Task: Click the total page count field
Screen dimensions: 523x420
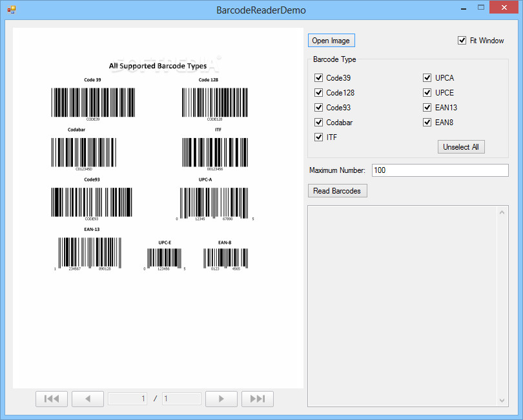Action: click(x=181, y=399)
